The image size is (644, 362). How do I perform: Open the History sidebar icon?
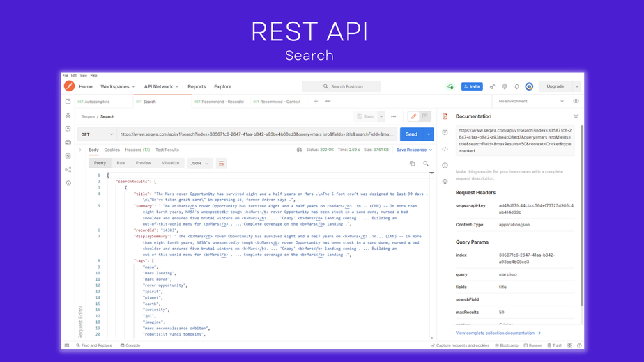pyautogui.click(x=68, y=183)
